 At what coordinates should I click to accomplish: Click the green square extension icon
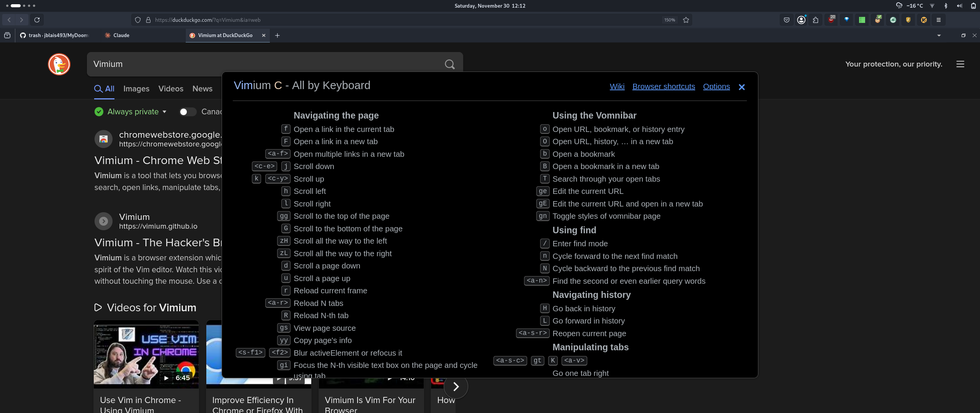click(862, 20)
